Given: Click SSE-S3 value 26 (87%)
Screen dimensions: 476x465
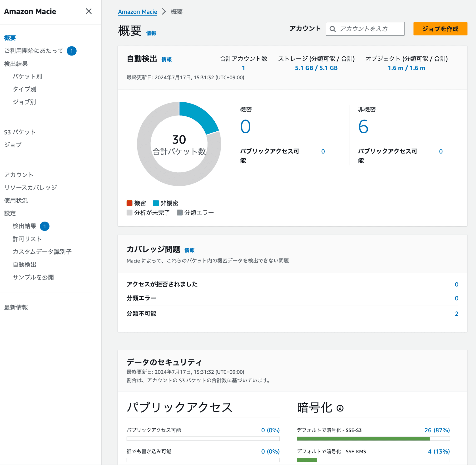Looking at the screenshot, I should point(437,430).
